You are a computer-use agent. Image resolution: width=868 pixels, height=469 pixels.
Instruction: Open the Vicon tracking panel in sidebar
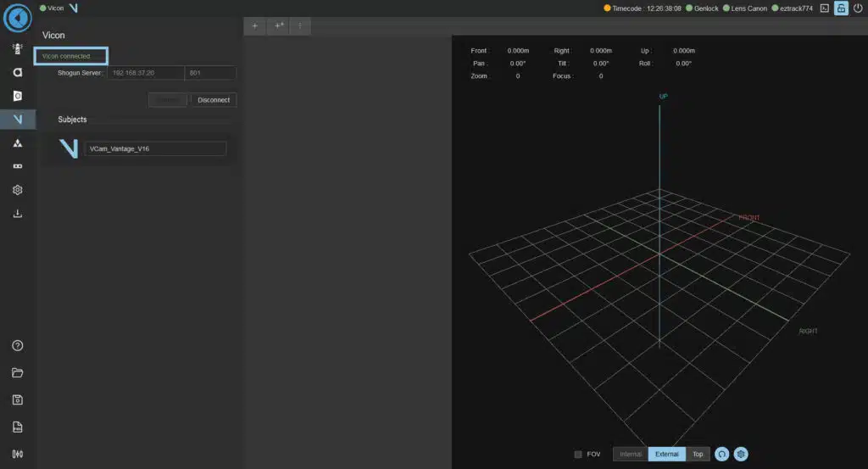pos(18,120)
